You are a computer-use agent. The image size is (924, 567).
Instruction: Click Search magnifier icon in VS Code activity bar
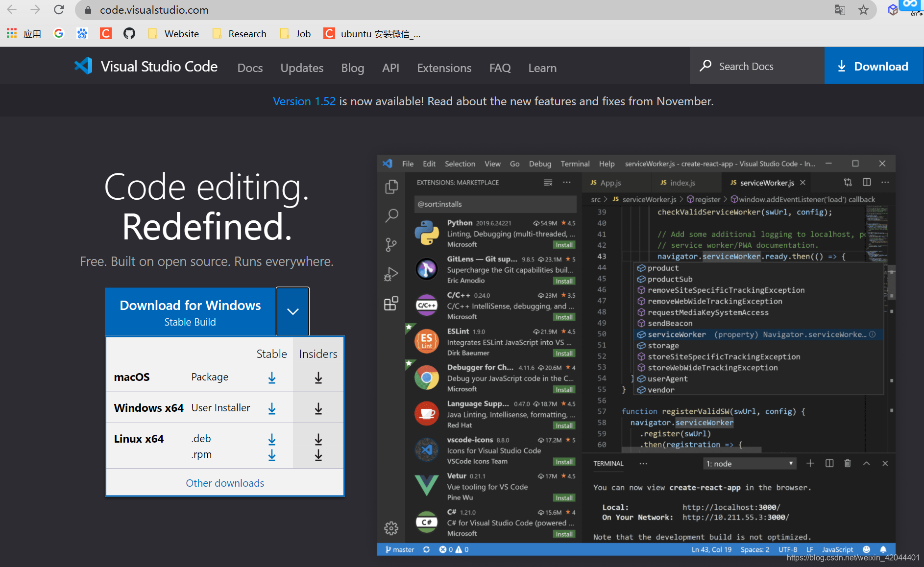pos(391,215)
